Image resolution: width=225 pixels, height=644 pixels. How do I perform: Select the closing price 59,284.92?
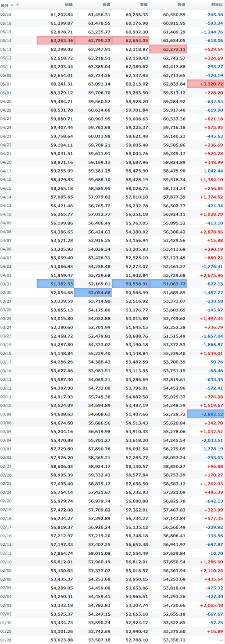[x=174, y=101]
